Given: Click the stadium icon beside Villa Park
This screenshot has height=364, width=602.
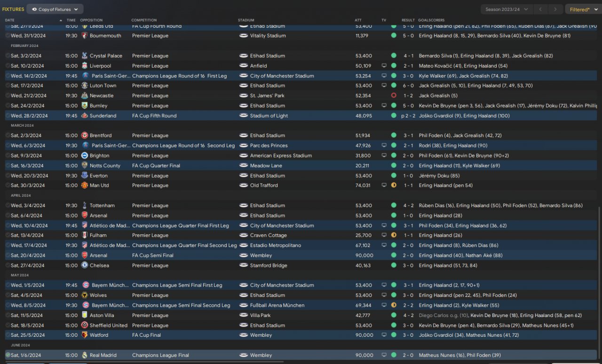Looking at the screenshot, I should [244, 316].
